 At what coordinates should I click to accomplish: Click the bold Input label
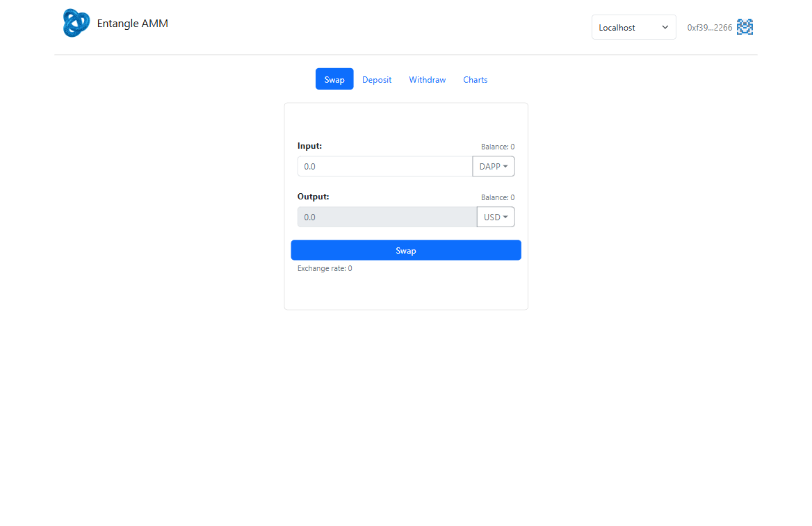(x=310, y=146)
